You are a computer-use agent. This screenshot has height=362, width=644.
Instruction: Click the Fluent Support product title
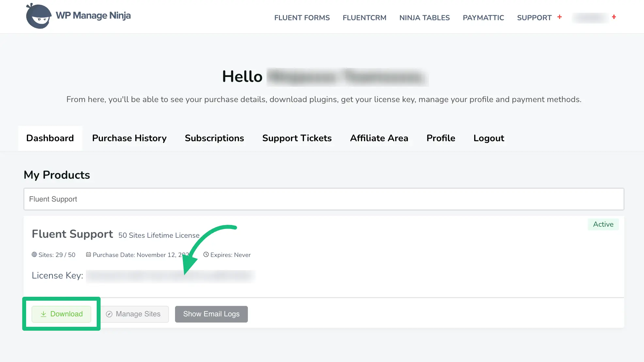pos(72,234)
